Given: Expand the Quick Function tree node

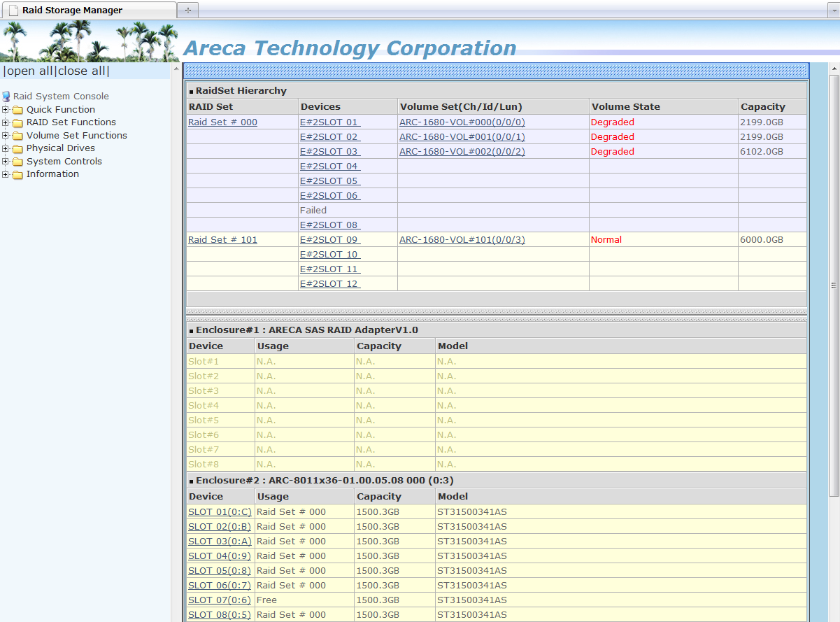Looking at the screenshot, I should 6,110.
